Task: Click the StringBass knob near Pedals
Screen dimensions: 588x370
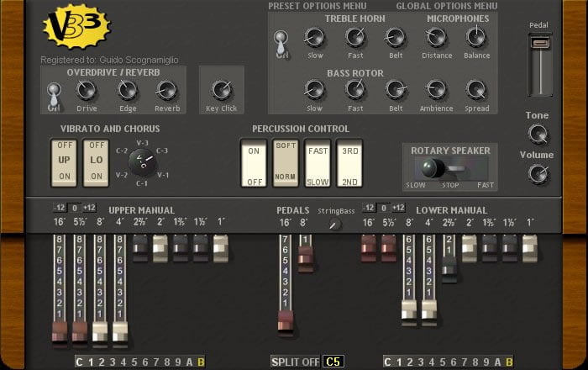Action: (336, 225)
